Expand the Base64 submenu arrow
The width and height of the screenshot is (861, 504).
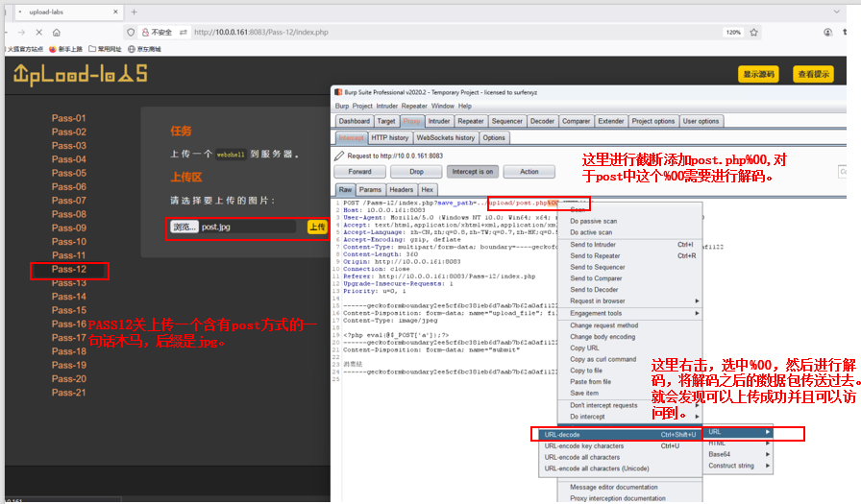pos(767,454)
